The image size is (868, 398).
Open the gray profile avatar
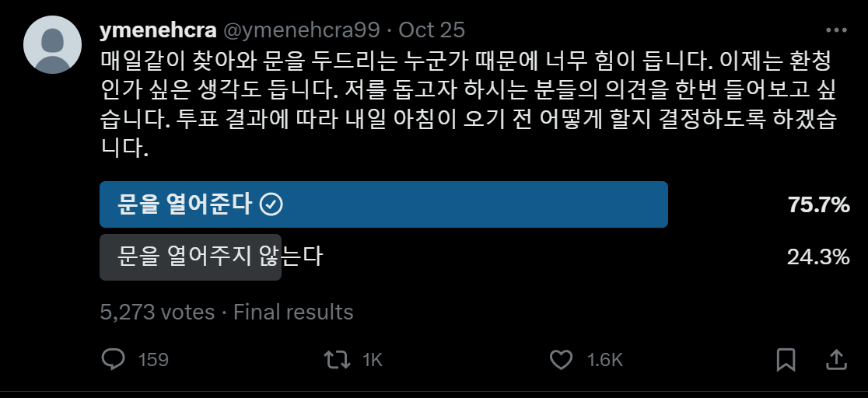pos(53,45)
